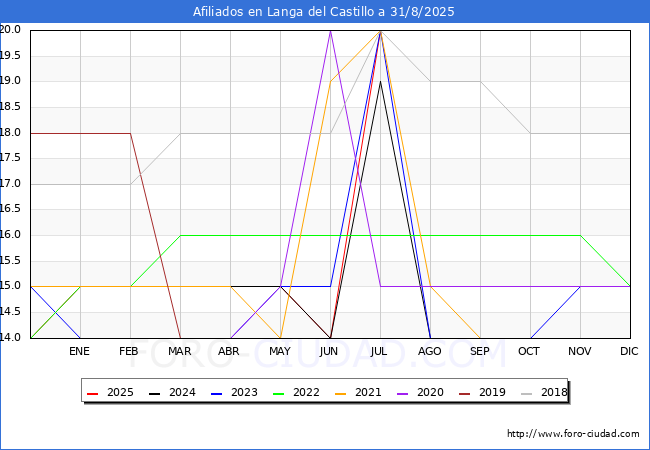650x450 pixels.
Task: Select the JUL month axis label
Action: click(380, 351)
